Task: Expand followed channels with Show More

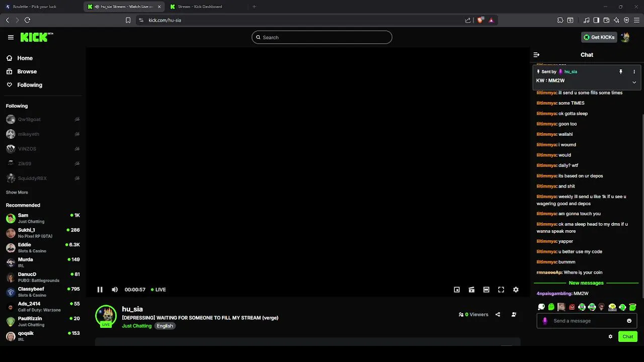Action: [17, 193]
